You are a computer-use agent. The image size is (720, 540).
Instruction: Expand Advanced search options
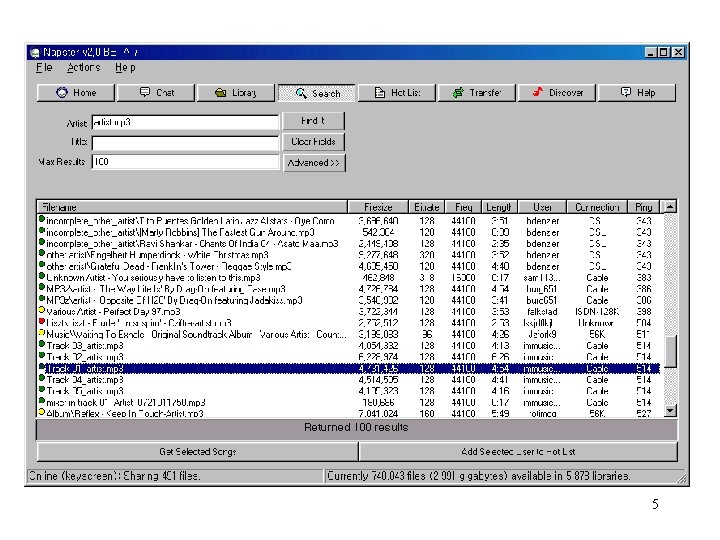click(314, 163)
